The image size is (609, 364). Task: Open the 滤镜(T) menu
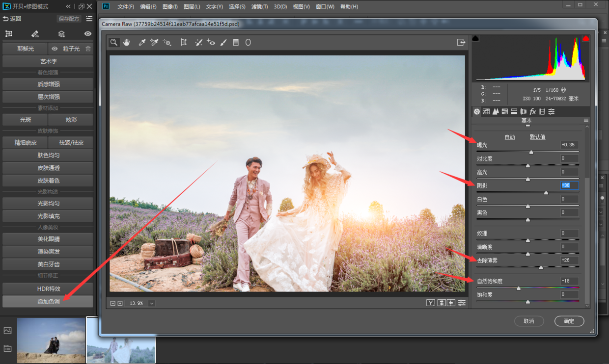[x=259, y=7]
